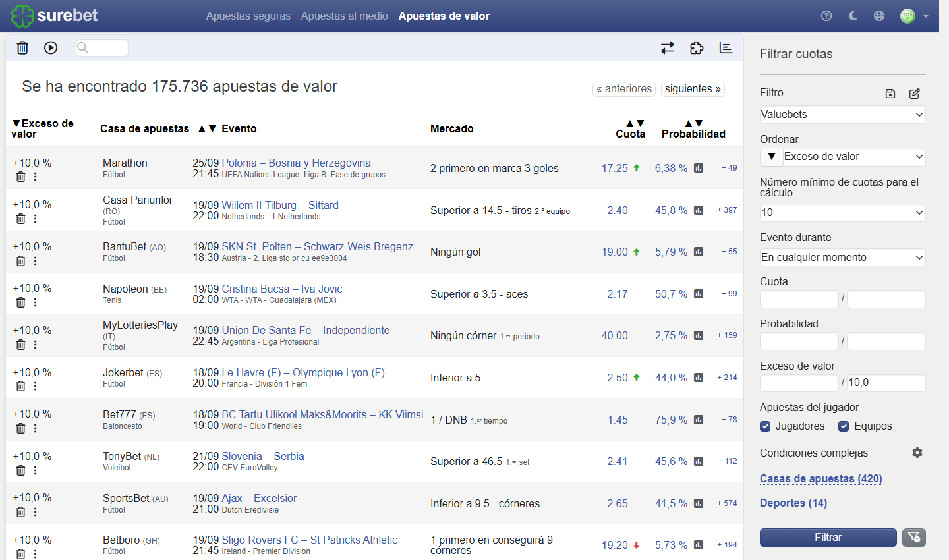Focus the Exceso de valor 10,0 field
Image resolution: width=949 pixels, height=560 pixels.
point(886,383)
